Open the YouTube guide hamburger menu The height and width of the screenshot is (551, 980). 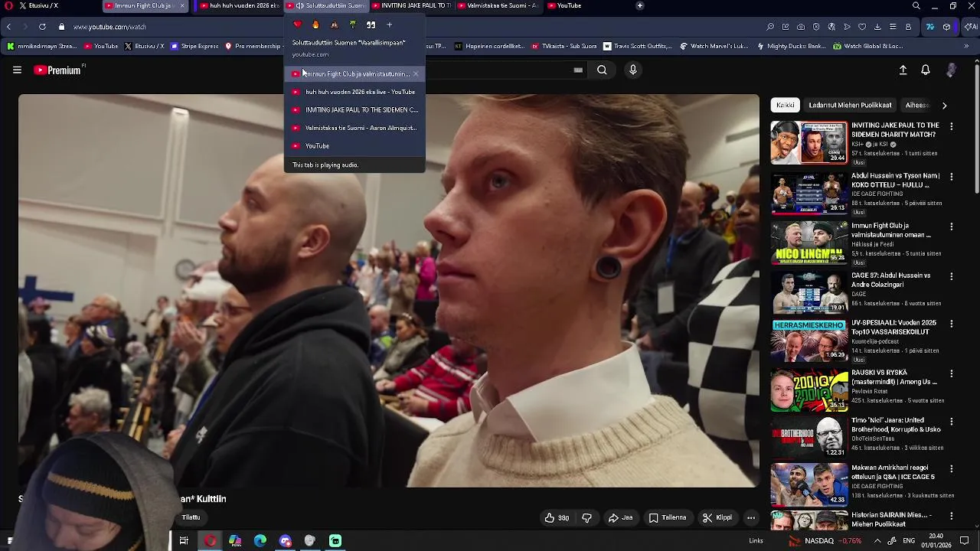click(17, 70)
